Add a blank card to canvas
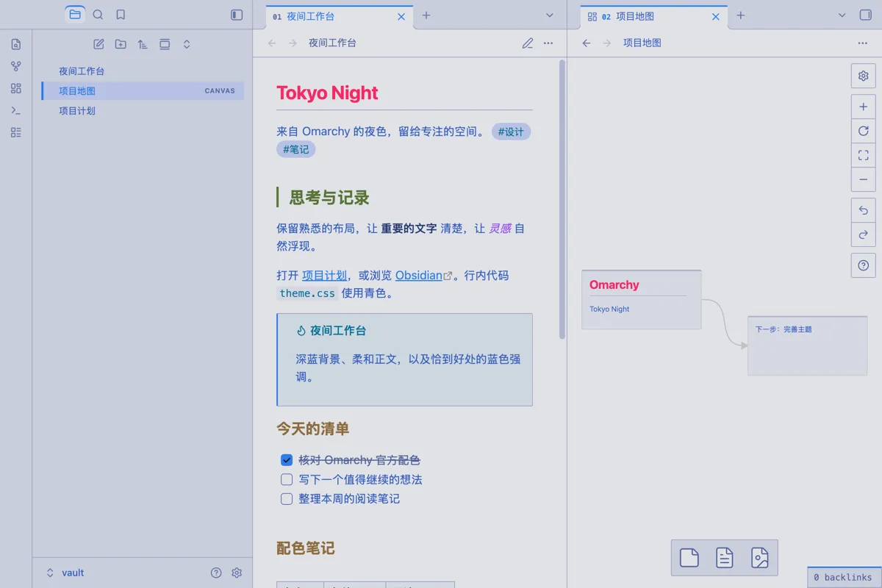882x588 pixels. tap(689, 558)
